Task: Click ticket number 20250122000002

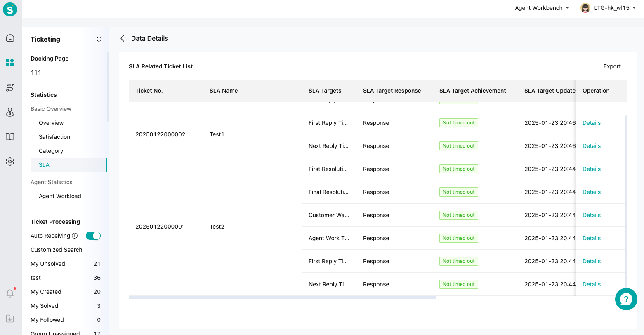Action: click(x=160, y=134)
